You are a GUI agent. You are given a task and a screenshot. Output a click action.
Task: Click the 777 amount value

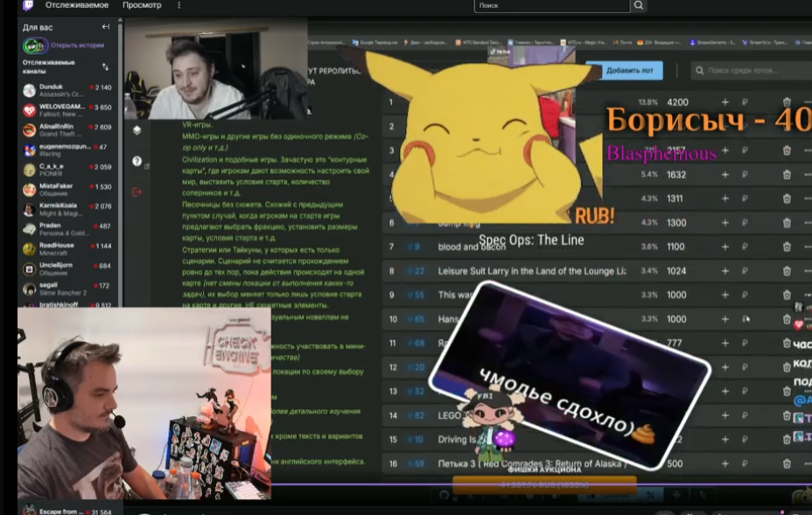tap(675, 343)
